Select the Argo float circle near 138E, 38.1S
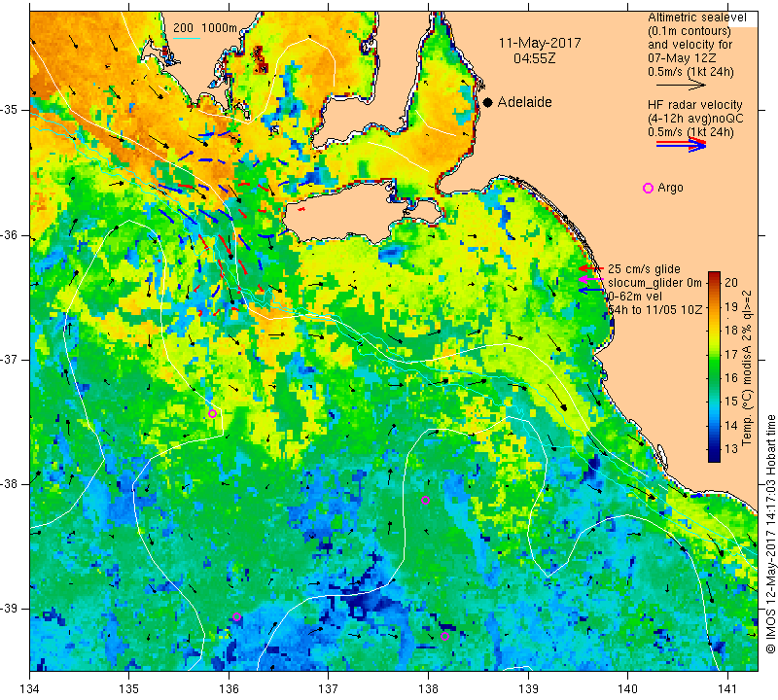778x700 pixels. tap(425, 500)
